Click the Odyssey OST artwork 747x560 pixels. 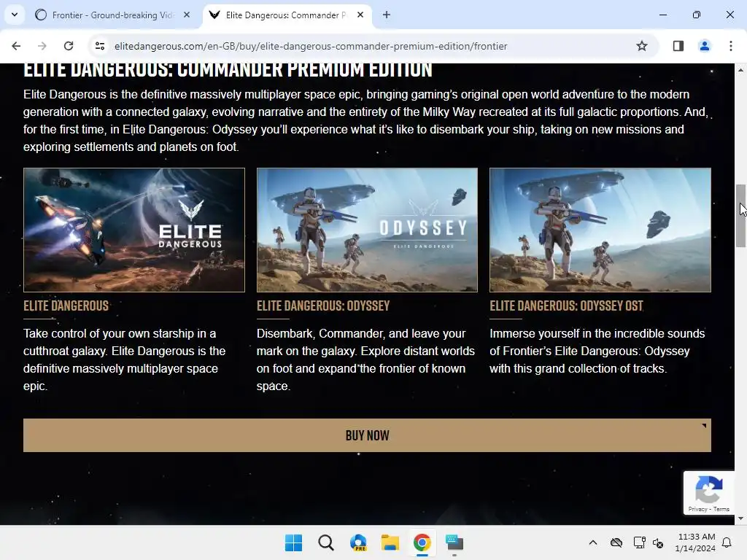[600, 230]
